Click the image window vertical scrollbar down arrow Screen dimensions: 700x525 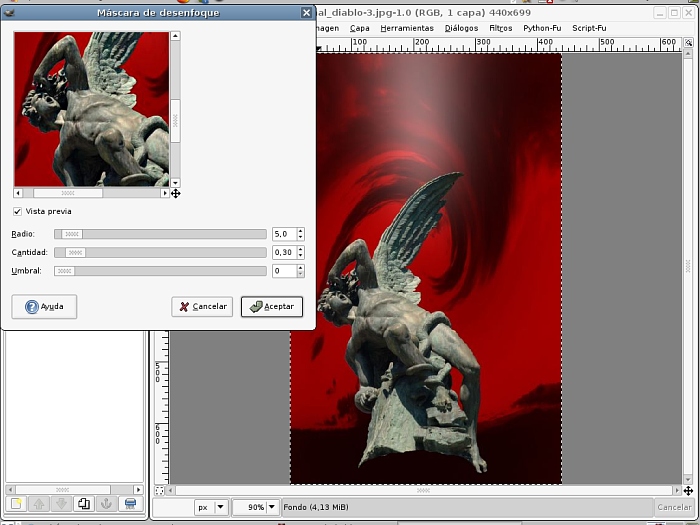688,479
